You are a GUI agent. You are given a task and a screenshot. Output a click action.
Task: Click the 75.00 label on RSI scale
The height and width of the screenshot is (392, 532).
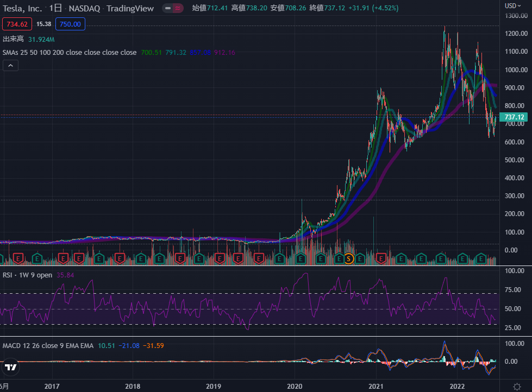513,290
